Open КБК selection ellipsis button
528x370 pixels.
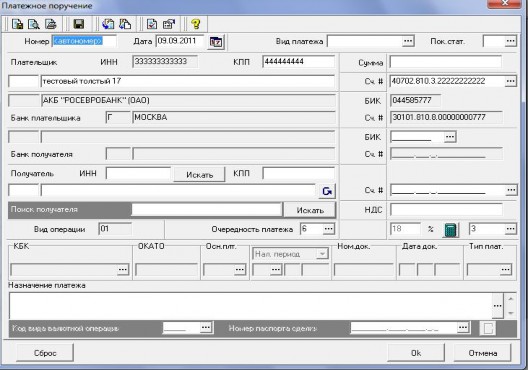[123, 270]
